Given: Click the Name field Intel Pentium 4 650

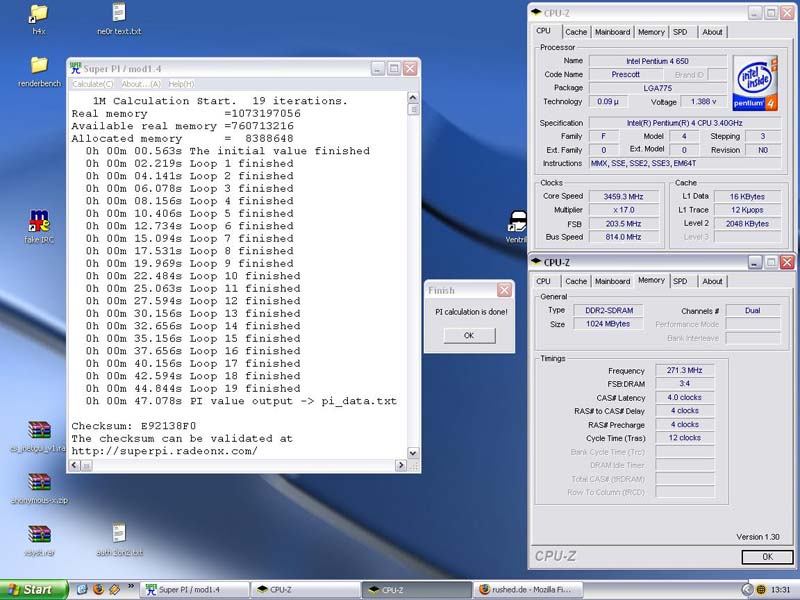Looking at the screenshot, I should coord(657,61).
